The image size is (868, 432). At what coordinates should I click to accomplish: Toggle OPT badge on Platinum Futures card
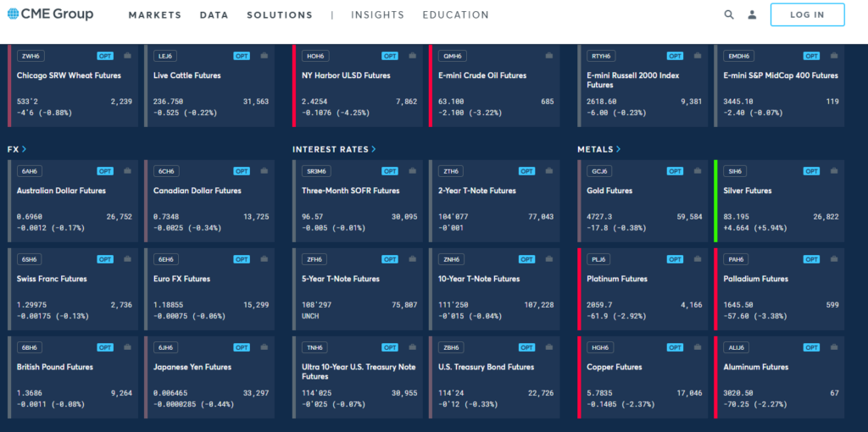coord(675,259)
